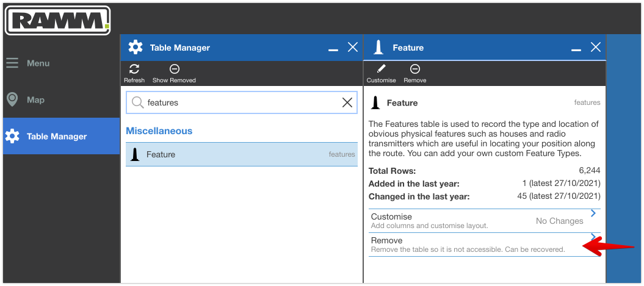644x286 pixels.
Task: Minimize the Table Manager panel
Action: [333, 49]
